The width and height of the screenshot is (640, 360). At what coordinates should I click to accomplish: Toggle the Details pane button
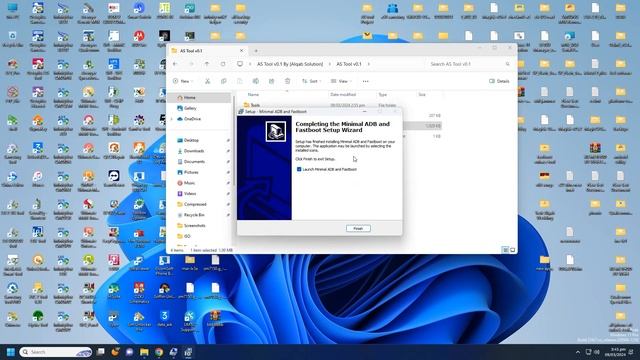[x=499, y=81]
